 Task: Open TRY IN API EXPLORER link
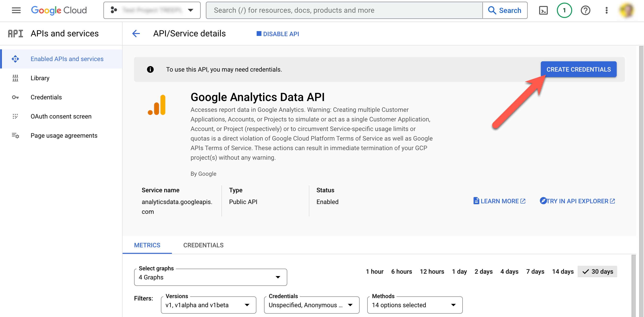(577, 201)
